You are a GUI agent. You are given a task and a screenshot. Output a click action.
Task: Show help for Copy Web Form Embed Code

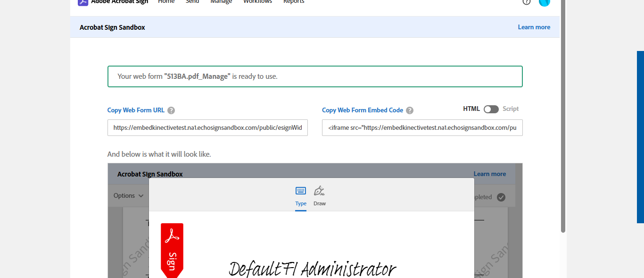pyautogui.click(x=410, y=110)
